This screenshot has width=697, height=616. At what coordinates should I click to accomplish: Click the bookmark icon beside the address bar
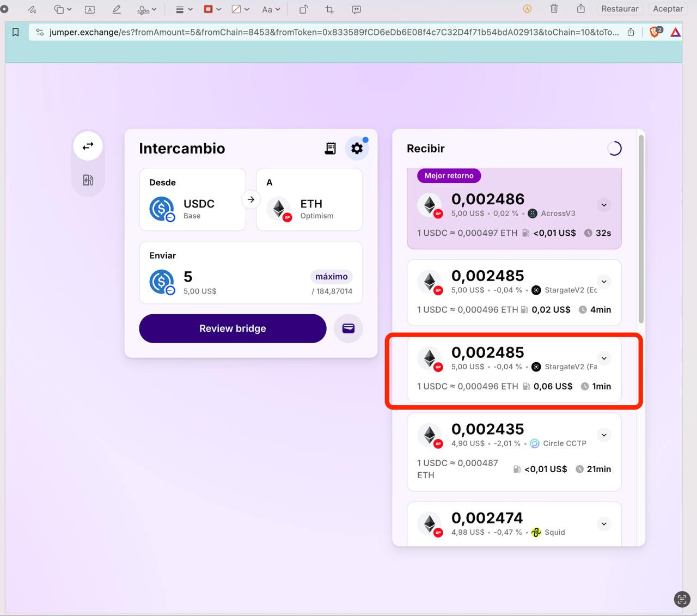[x=15, y=32]
